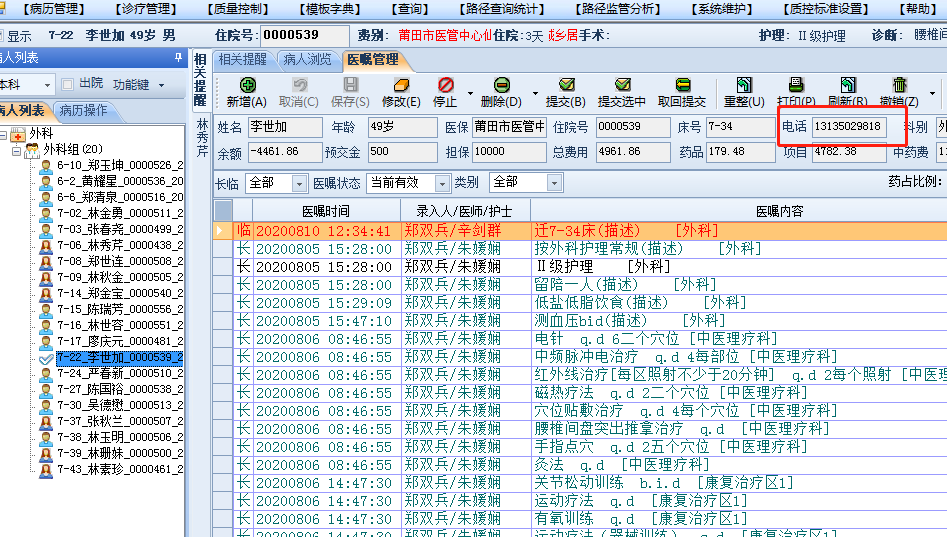This screenshot has width=947, height=537.
Task: Open the 模板字典 menu
Action: coord(329,9)
